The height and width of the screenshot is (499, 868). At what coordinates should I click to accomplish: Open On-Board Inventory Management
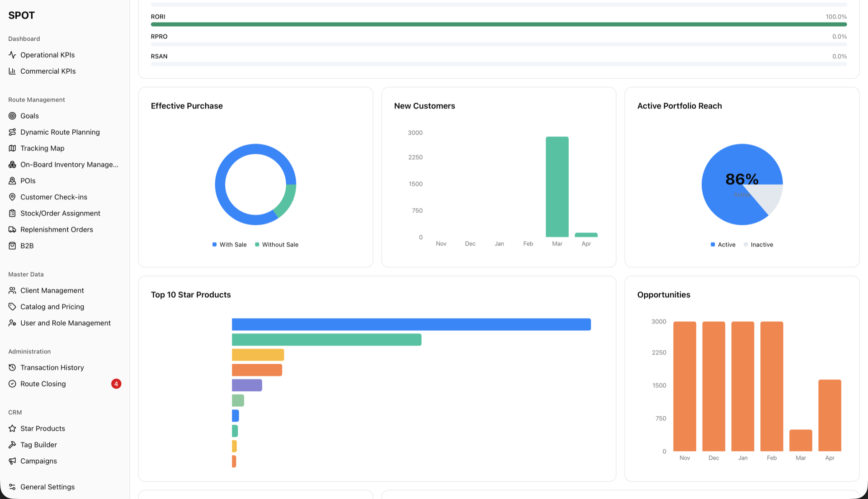(69, 165)
